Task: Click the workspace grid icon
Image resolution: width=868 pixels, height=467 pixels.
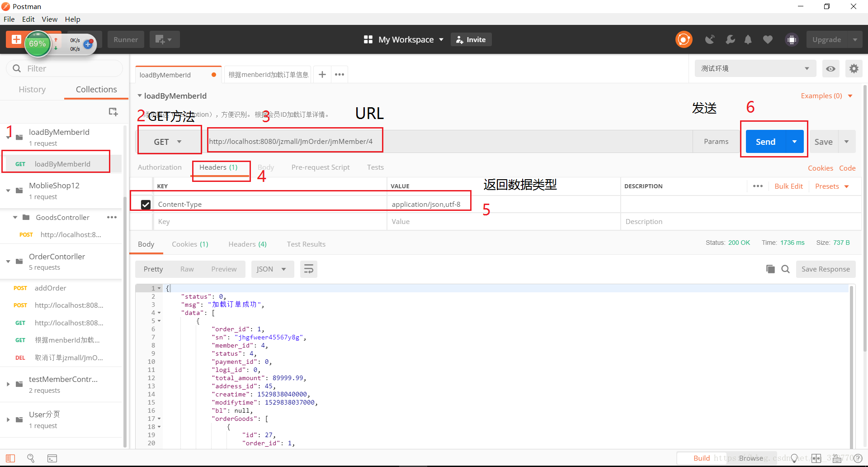Action: point(368,40)
